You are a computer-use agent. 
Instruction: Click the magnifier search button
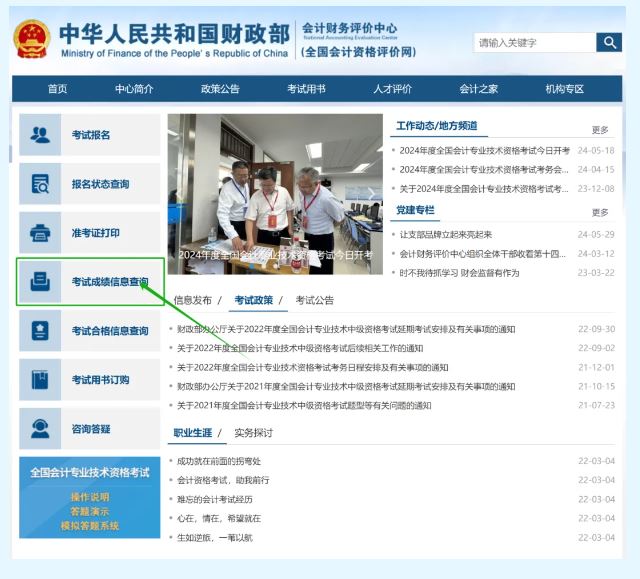609,42
